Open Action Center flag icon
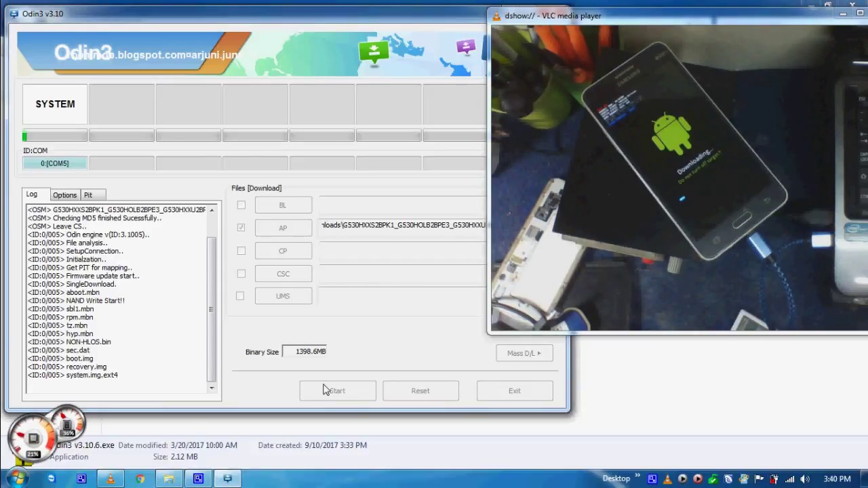 coord(759,479)
